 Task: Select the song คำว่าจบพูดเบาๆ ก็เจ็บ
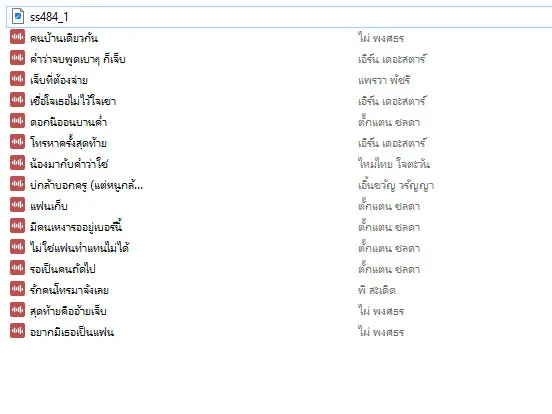77,59
